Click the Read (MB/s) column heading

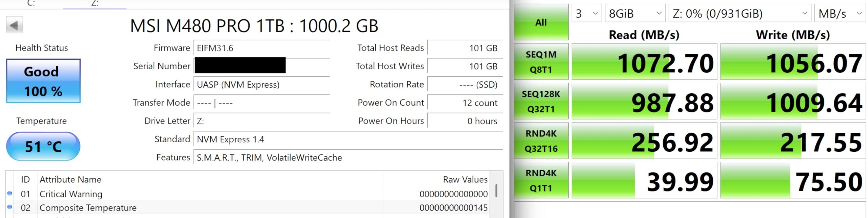tap(644, 35)
